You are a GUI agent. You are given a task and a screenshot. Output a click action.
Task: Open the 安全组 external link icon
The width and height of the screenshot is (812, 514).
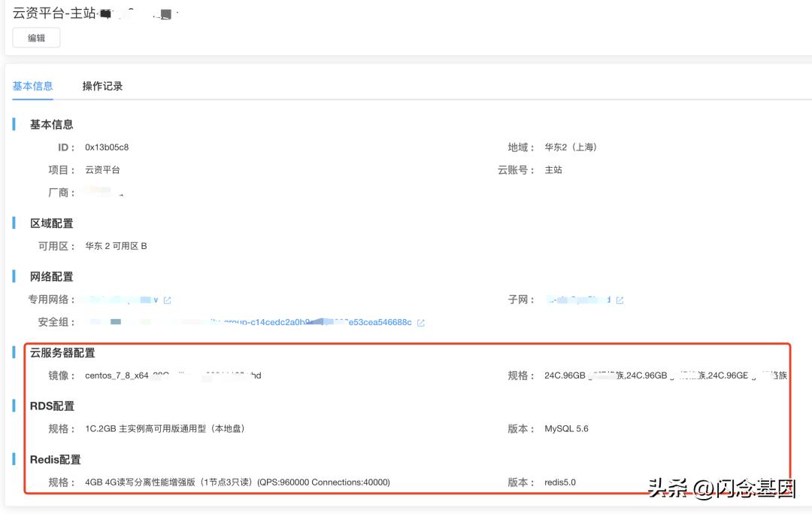click(x=421, y=322)
